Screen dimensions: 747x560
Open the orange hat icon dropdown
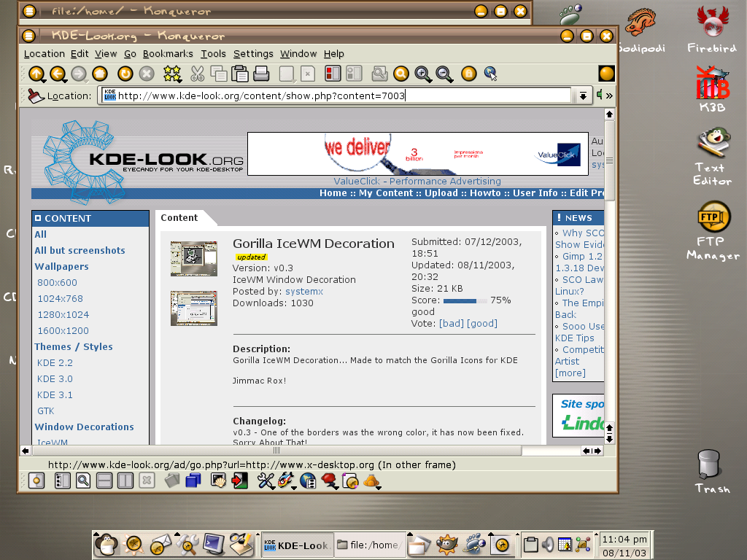click(x=372, y=481)
